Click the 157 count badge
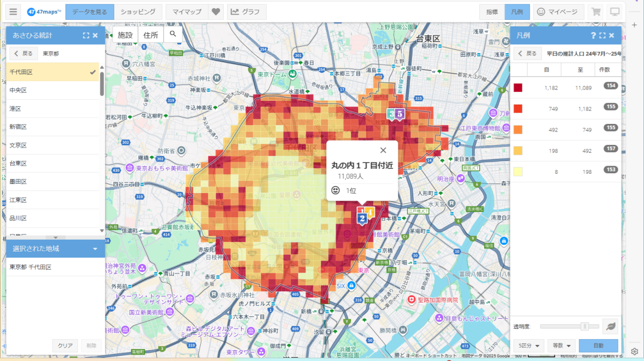This screenshot has width=644, height=361. (x=610, y=149)
